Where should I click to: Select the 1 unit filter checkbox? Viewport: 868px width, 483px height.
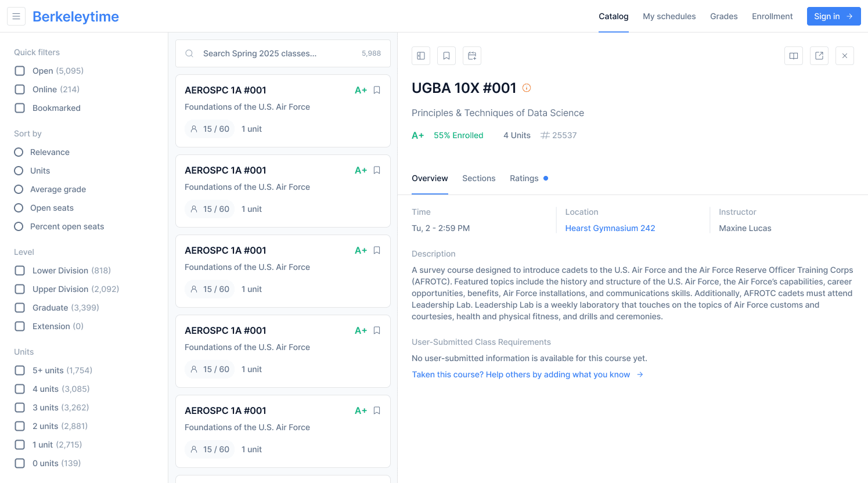(20, 445)
